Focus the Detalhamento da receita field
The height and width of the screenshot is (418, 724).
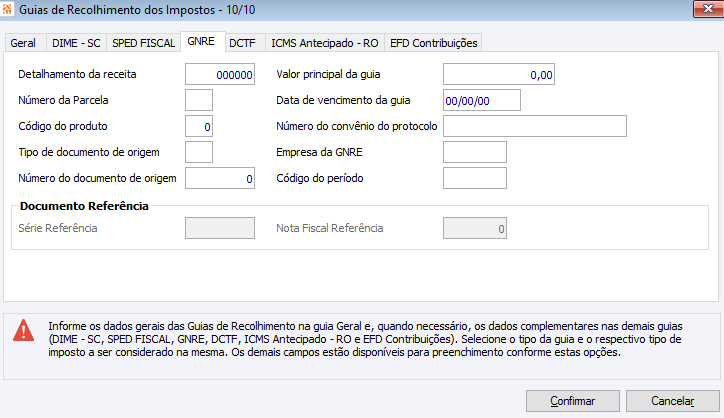pos(220,74)
